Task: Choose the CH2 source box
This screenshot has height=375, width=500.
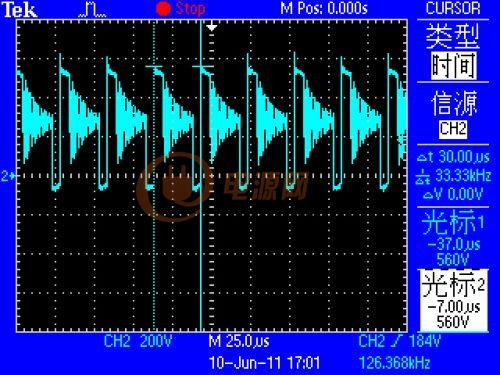Action: tap(453, 129)
